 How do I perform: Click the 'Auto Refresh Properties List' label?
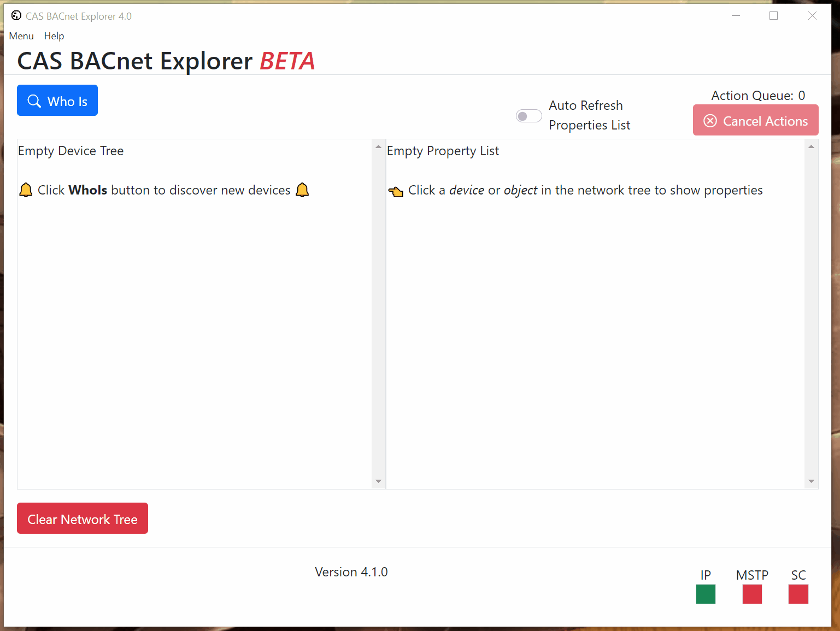pyautogui.click(x=590, y=115)
